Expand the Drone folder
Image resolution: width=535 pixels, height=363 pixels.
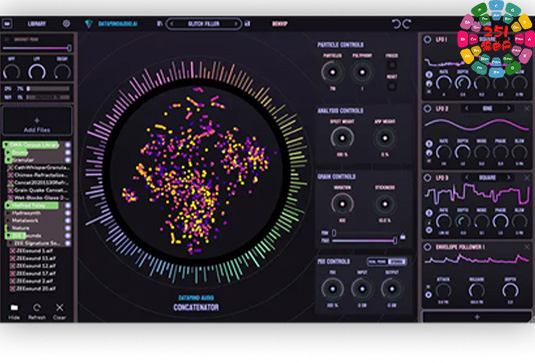pos(9,152)
